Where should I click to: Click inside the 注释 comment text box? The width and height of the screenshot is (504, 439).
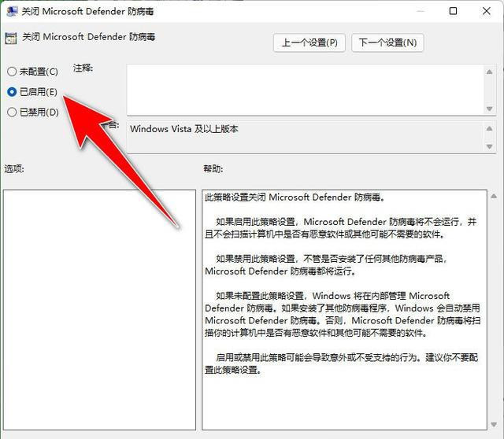coord(306,90)
